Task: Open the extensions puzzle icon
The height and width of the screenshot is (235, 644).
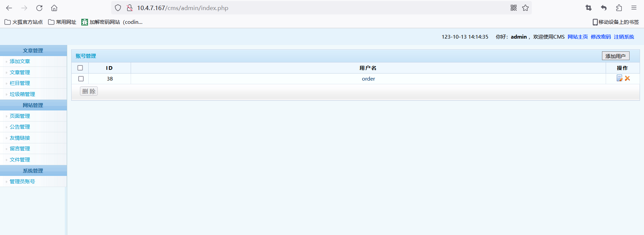Action: pyautogui.click(x=619, y=8)
